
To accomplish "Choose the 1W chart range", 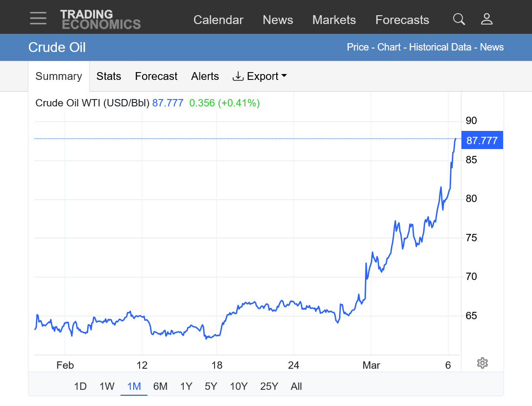I will tap(107, 386).
